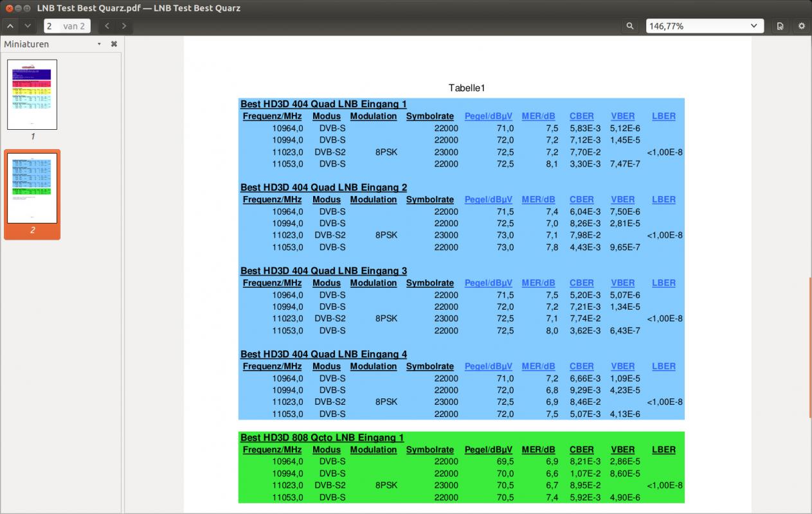Click the 'Tabelle1' title text

467,88
